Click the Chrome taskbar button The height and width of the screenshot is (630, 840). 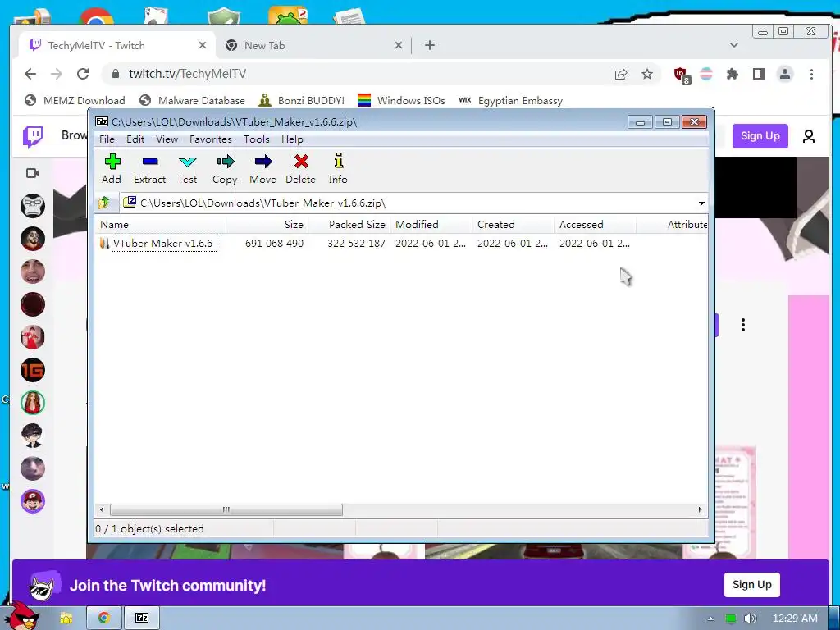tap(104, 618)
